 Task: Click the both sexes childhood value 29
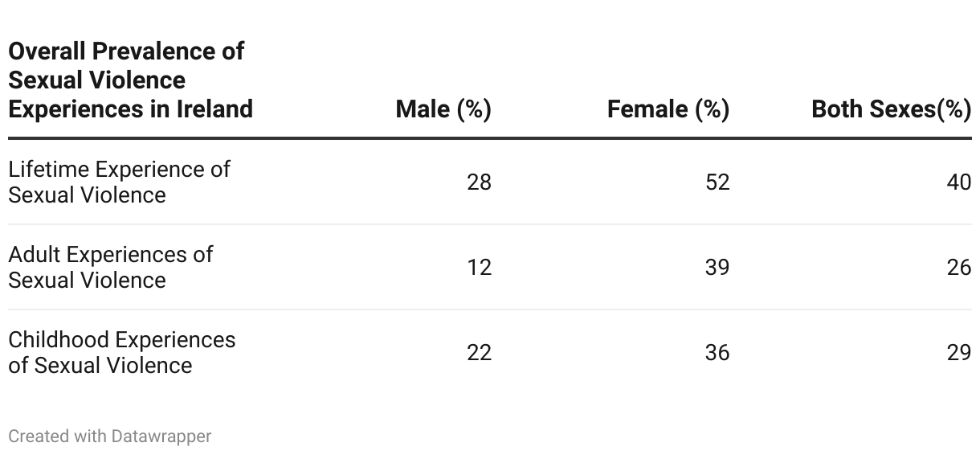click(x=959, y=352)
